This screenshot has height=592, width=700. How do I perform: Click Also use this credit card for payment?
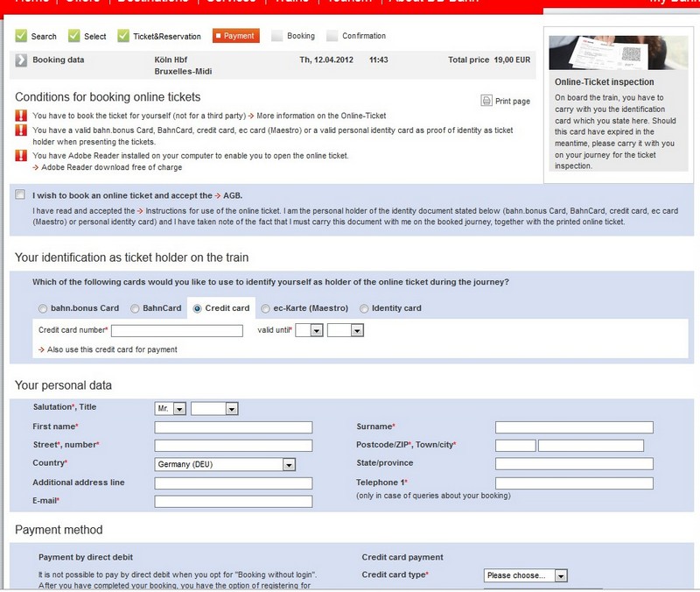click(112, 349)
